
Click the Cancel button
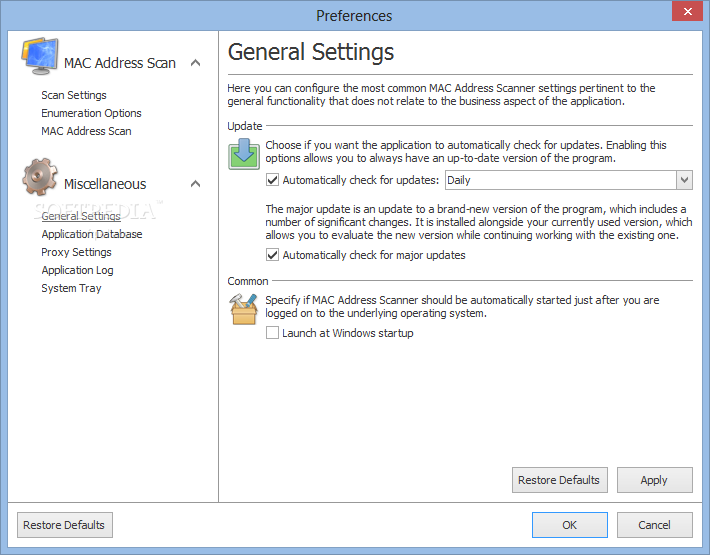pyautogui.click(x=655, y=525)
